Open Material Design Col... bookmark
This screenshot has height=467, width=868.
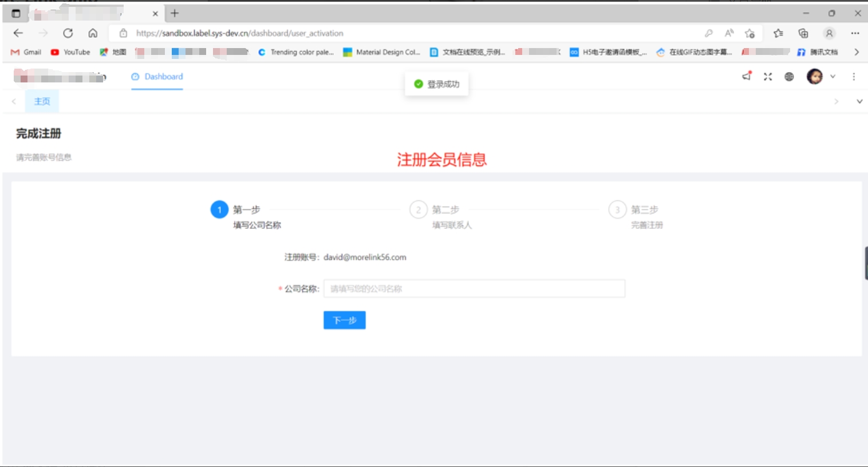[x=381, y=52]
